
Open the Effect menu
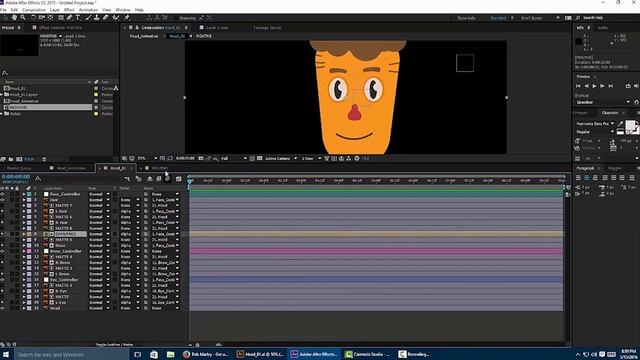[69, 9]
